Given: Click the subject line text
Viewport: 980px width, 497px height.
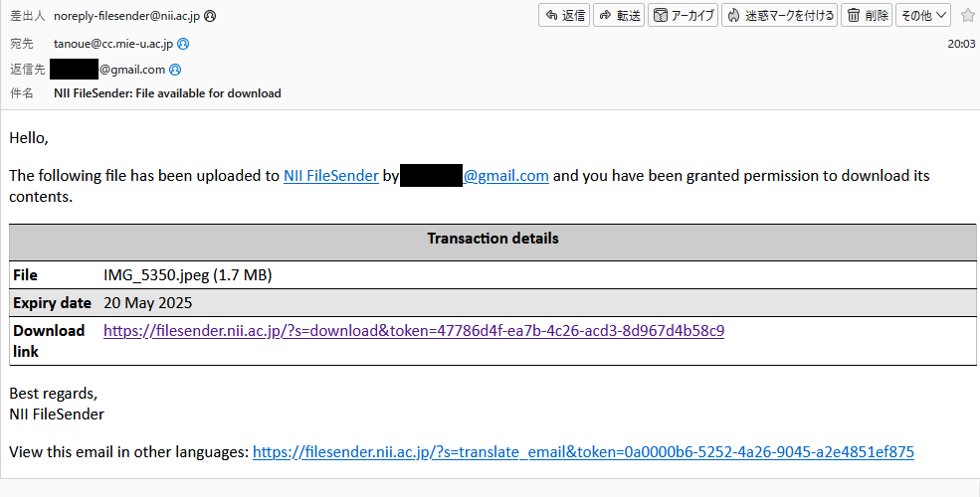Looking at the screenshot, I should 167,93.
